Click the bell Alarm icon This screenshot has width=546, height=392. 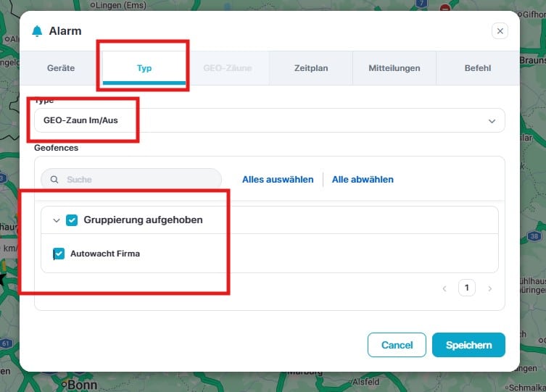pos(37,31)
